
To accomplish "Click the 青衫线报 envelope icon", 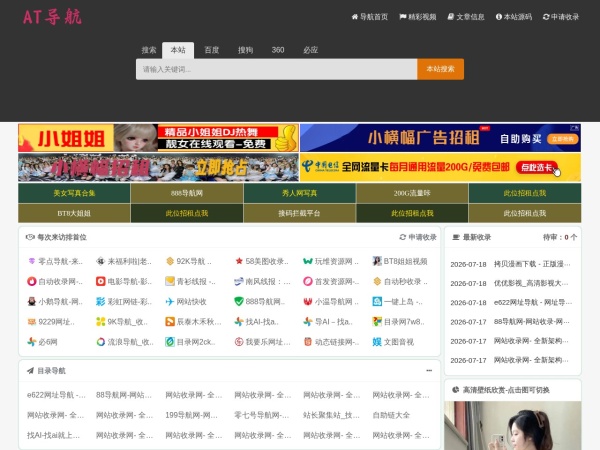I will tap(170, 282).
